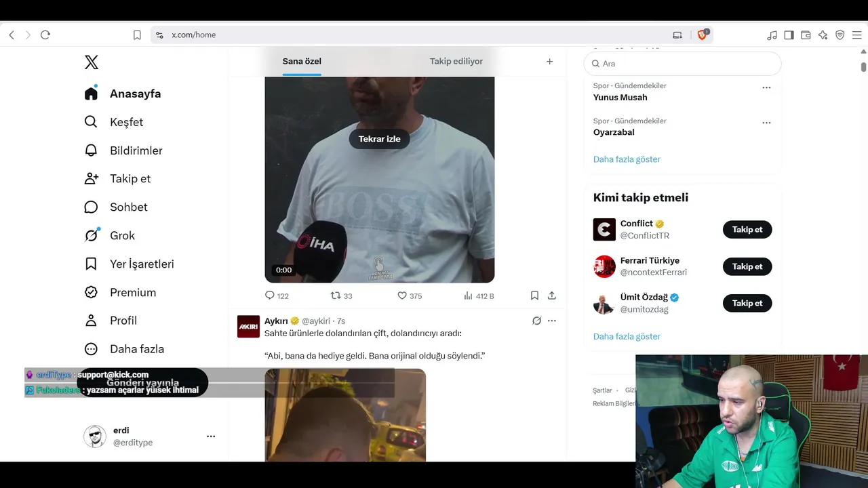Open the Sohbet chat bubble icon
The height and width of the screenshot is (488, 868).
pyautogui.click(x=91, y=207)
